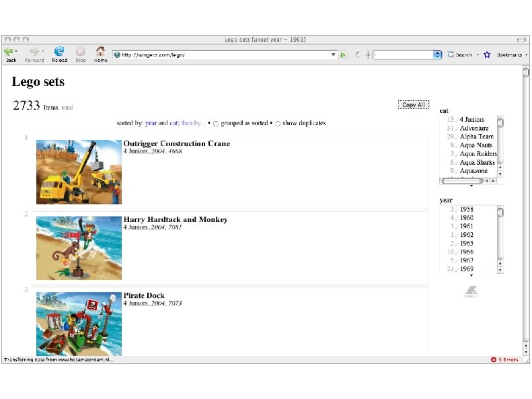Expand the year list with bottom arrow
This screenshot has height=399, width=532.
(x=471, y=275)
